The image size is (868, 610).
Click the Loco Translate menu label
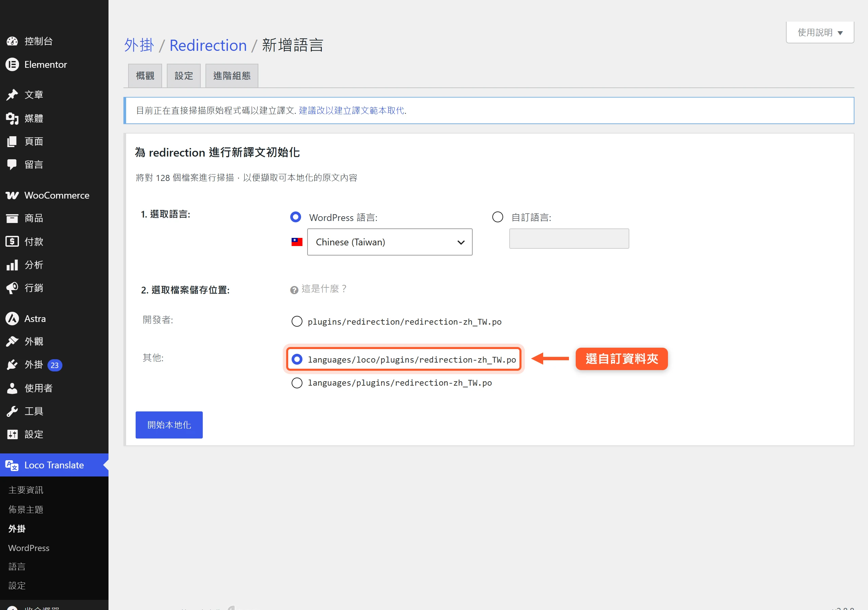(54, 465)
